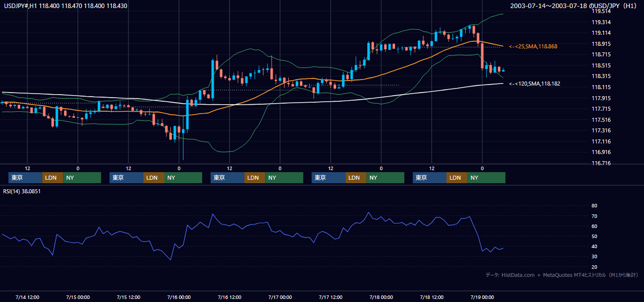Viewport: 644px width, 302px height.
Task: Click the 117.516 price axis label
Action: point(601,120)
